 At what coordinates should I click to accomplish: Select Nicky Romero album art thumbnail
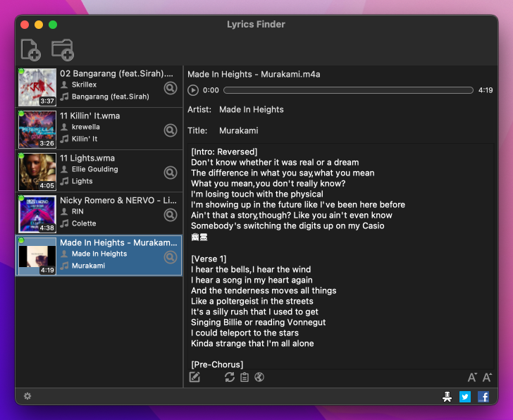click(37, 214)
